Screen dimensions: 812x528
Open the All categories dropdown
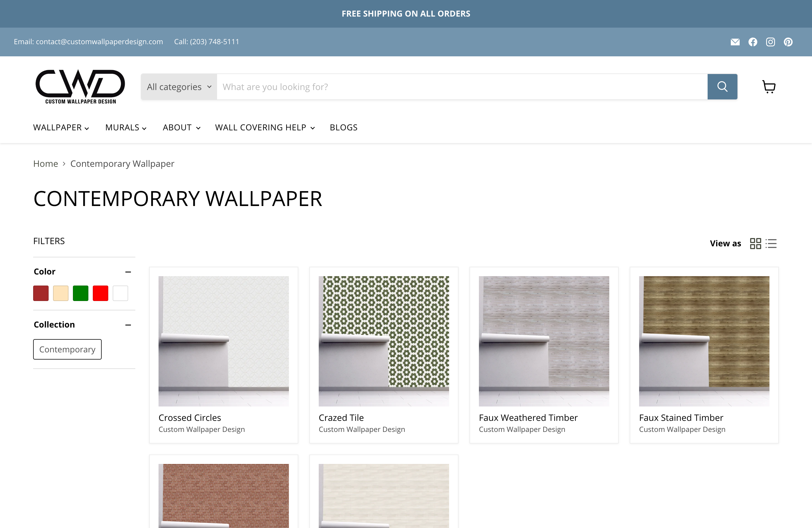179,87
